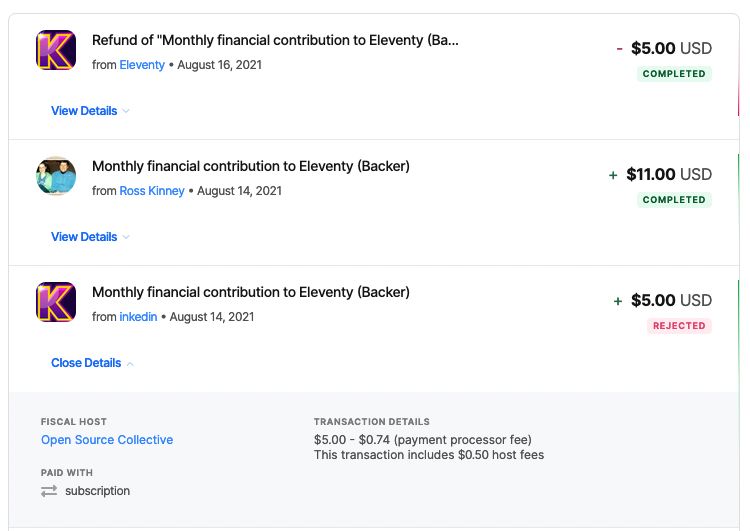Open the Ross Kinney profile link
Screen dimensions: 750x531
(x=152, y=191)
